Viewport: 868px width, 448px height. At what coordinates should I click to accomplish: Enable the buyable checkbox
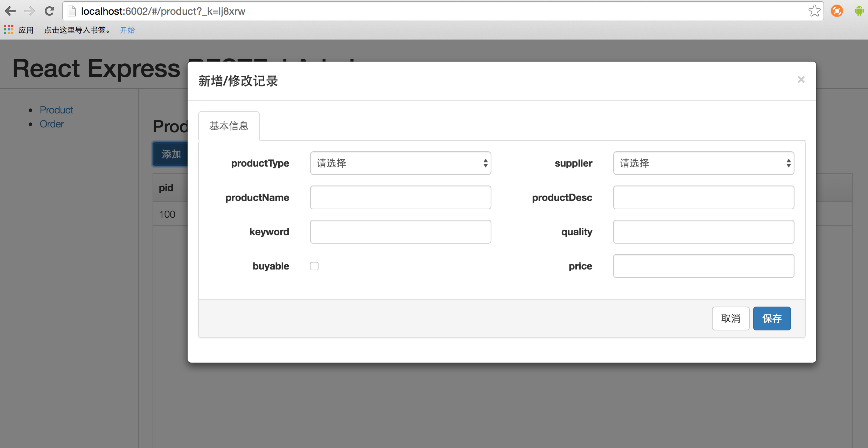coord(314,266)
